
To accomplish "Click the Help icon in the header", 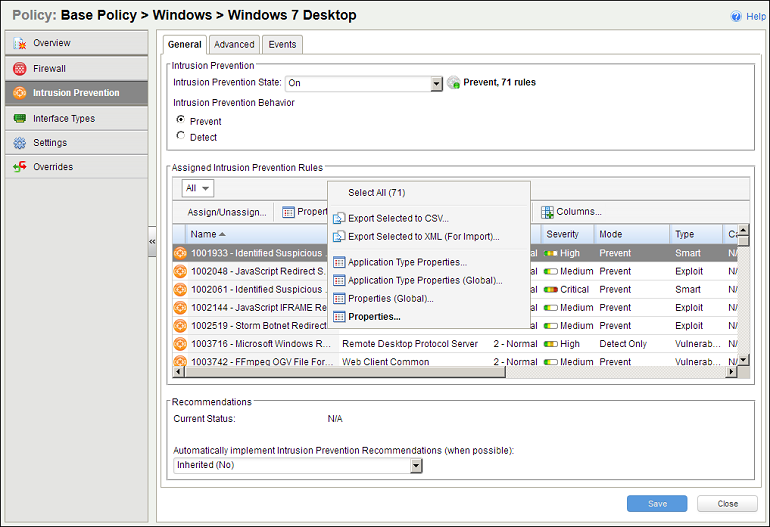I will tap(736, 16).
